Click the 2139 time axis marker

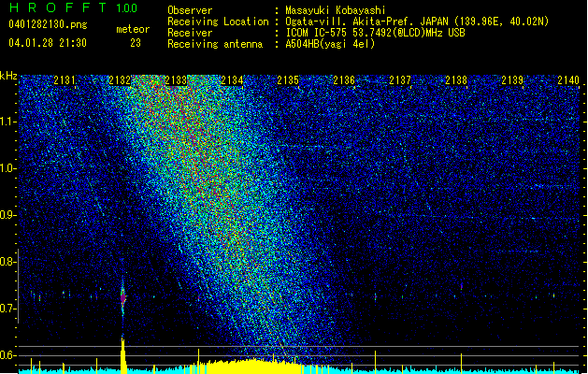click(x=512, y=79)
